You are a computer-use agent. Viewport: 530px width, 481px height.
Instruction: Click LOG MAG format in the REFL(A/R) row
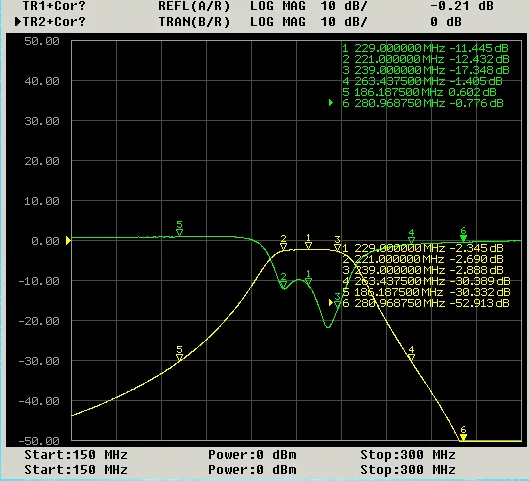278,6
